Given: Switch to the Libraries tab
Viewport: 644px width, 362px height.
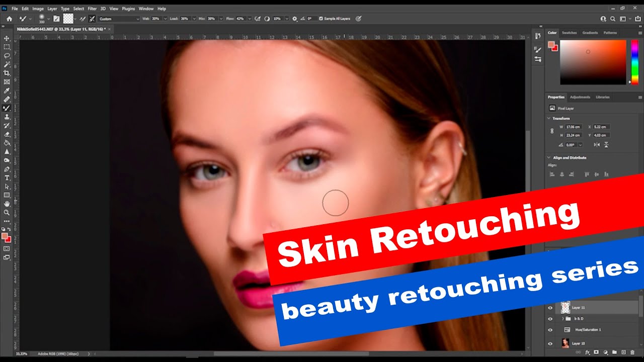Looking at the screenshot, I should pos(602,97).
